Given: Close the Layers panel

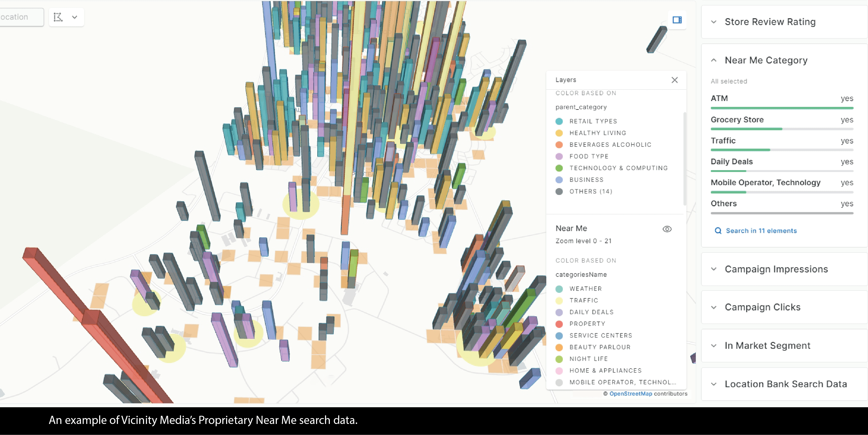Looking at the screenshot, I should pos(674,80).
